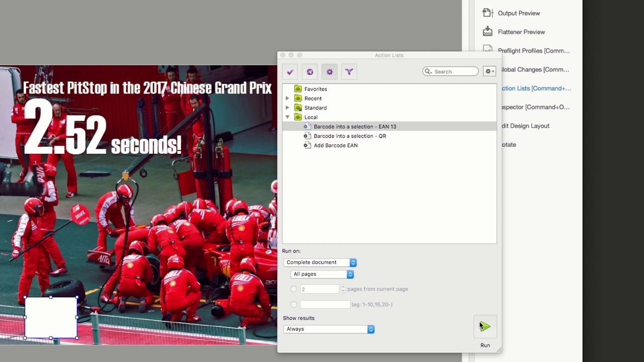Click the purple gear action lists icon
The width and height of the screenshot is (644, 362).
pos(330,72)
